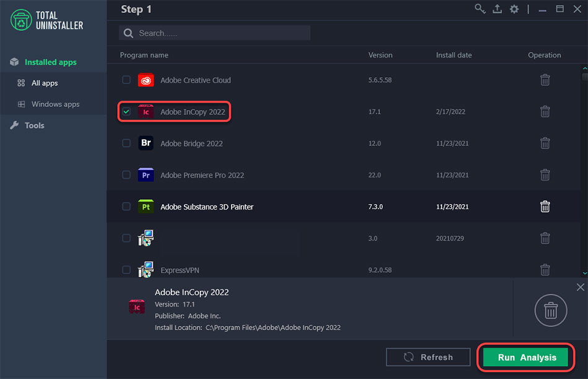
Task: Click the Refresh button
Action: tap(428, 357)
